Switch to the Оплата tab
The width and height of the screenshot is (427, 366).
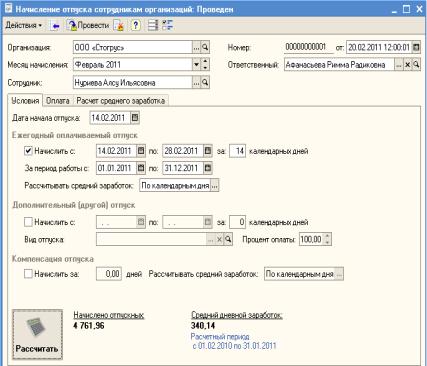coord(58,101)
